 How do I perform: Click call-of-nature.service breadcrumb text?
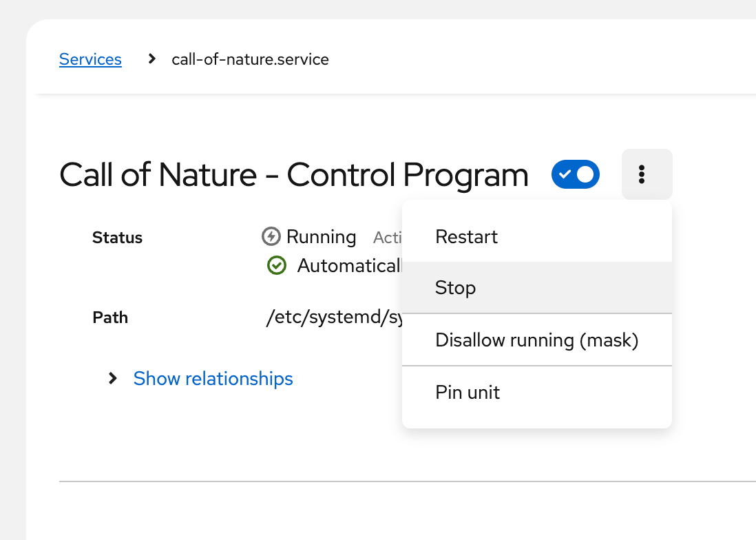click(x=250, y=59)
